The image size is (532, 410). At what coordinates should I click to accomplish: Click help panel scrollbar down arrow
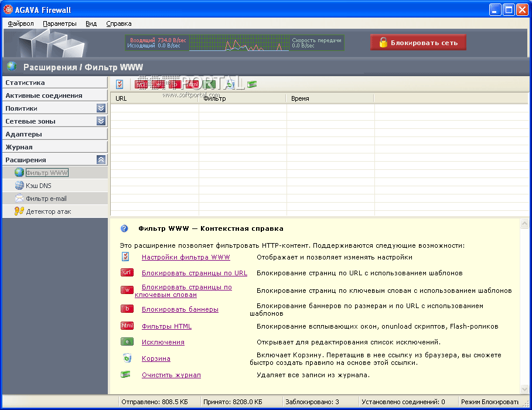pyautogui.click(x=524, y=389)
